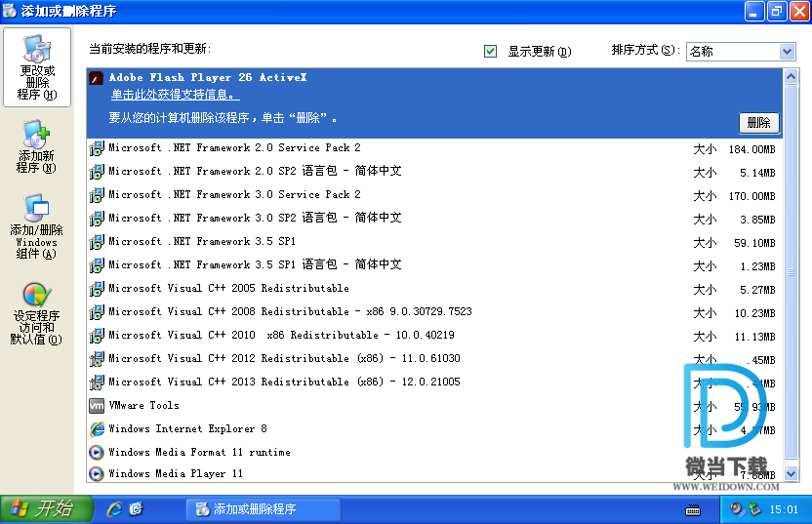Click the program list scroll down arrow

click(x=791, y=473)
